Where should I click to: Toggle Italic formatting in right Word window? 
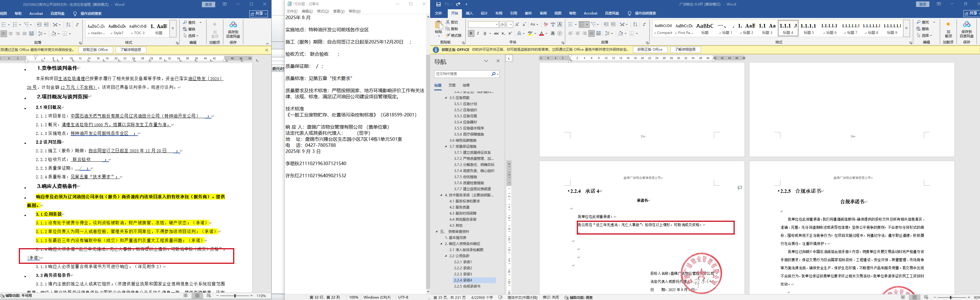pos(478,34)
